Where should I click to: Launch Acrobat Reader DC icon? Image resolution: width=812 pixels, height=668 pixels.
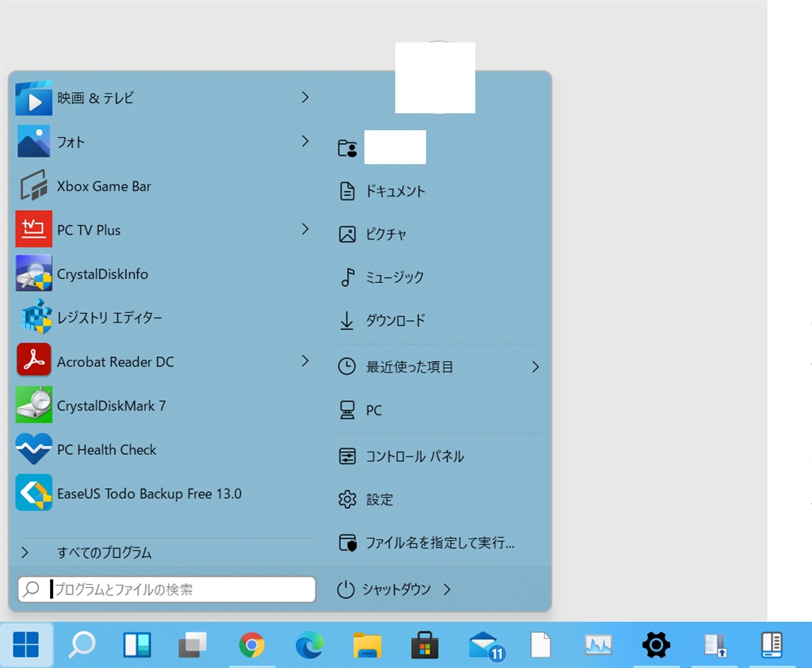[33, 360]
